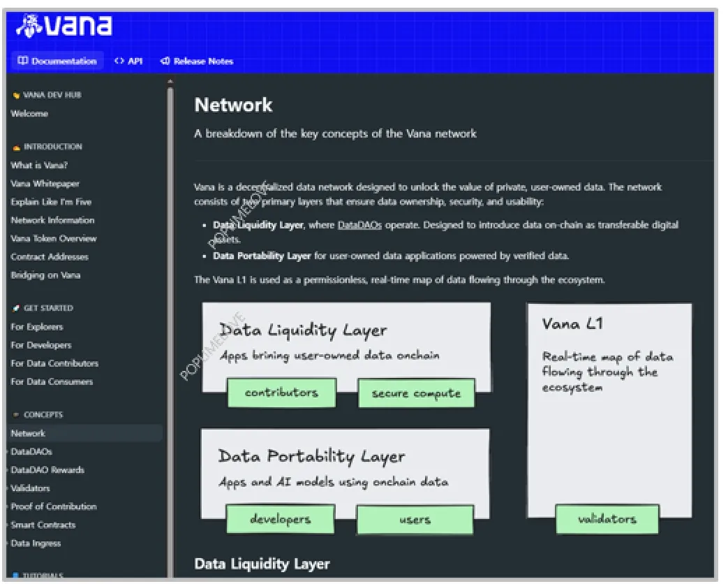Open Smart Contracts sidebar item

(x=43, y=525)
